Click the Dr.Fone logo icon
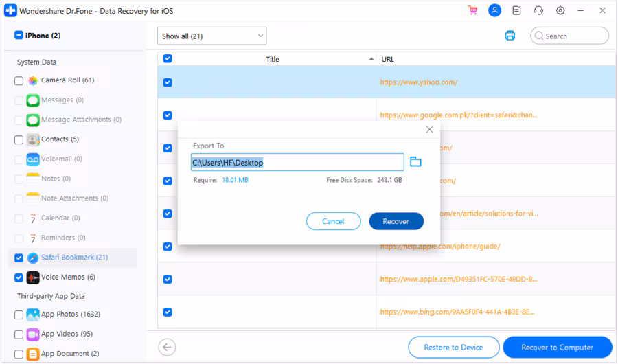Viewport: 618px width, 364px height. [x=10, y=11]
